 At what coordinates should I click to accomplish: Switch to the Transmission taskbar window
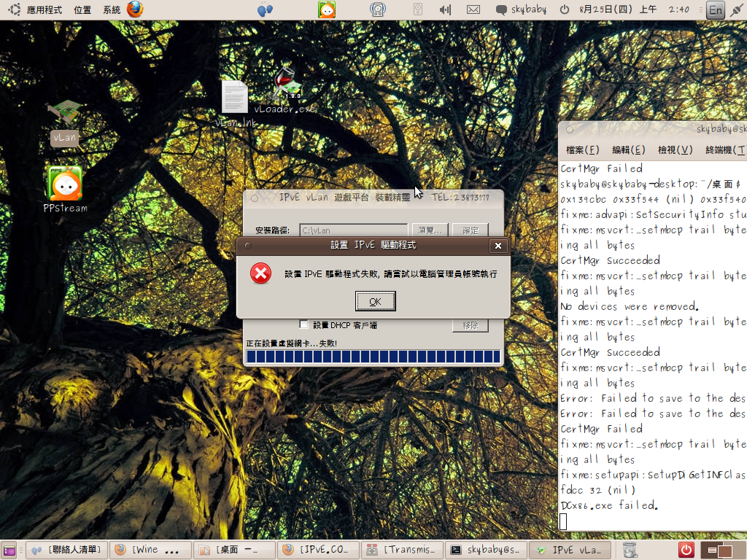pos(403,550)
